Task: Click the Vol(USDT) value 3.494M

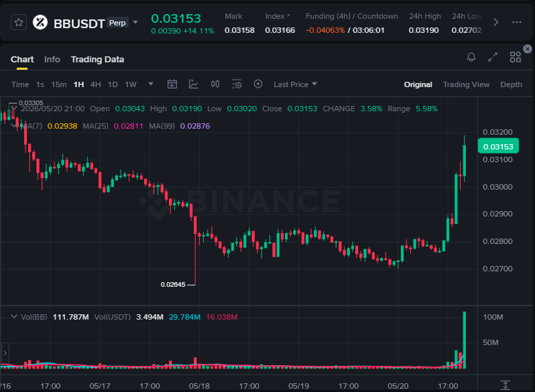Action: pyautogui.click(x=150, y=317)
